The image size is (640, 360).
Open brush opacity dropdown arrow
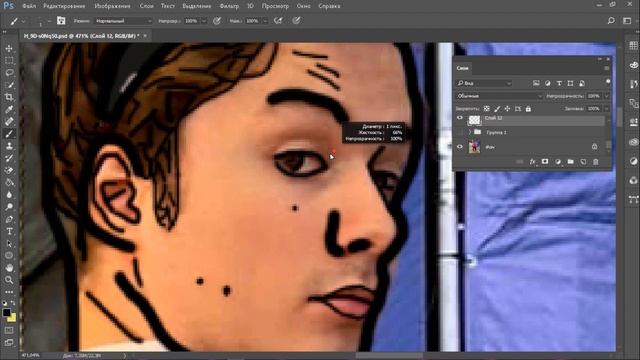click(204, 21)
